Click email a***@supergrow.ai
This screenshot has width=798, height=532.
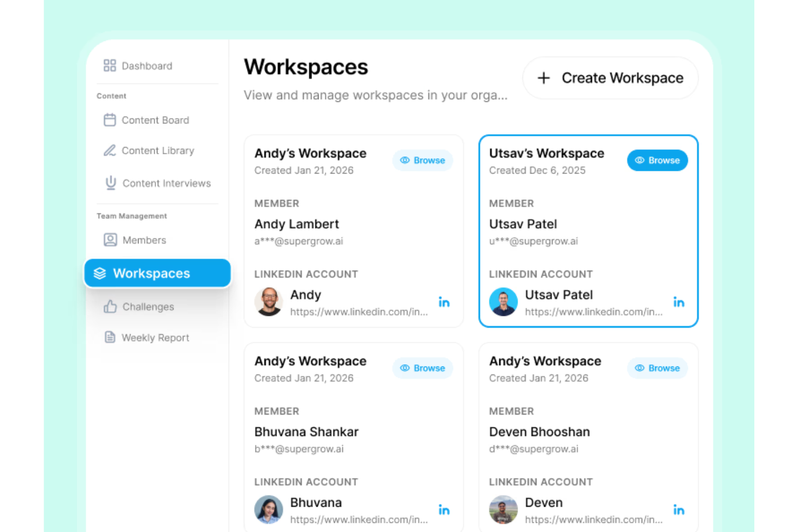click(x=299, y=241)
